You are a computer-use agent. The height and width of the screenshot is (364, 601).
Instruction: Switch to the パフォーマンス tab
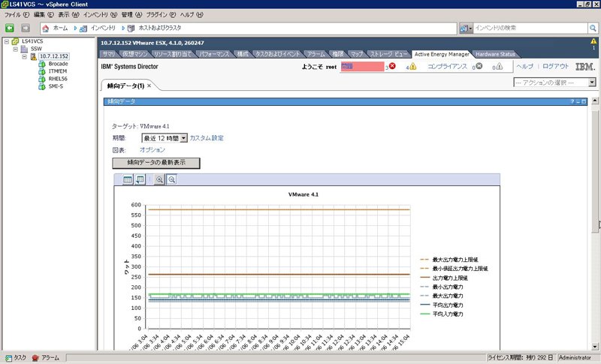(x=214, y=54)
